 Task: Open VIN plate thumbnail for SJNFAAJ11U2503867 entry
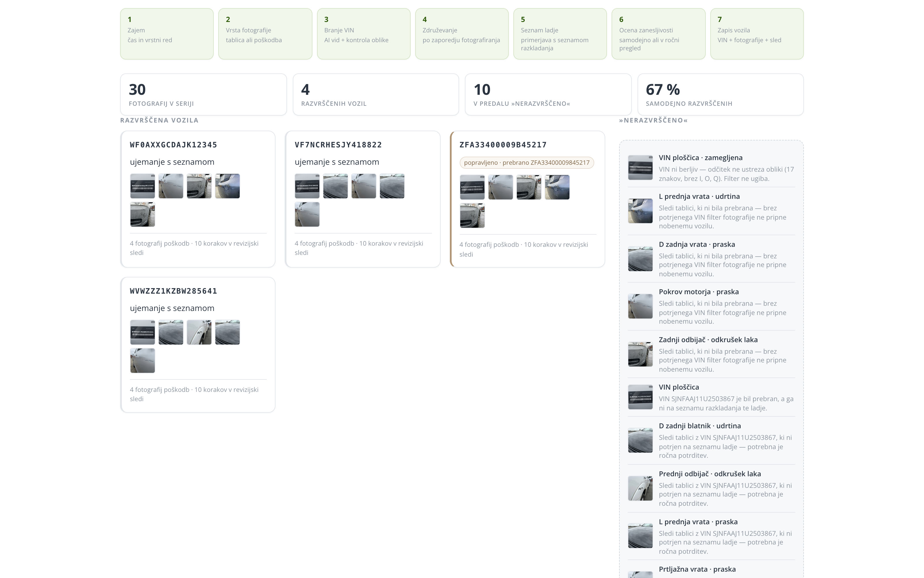coord(640,397)
